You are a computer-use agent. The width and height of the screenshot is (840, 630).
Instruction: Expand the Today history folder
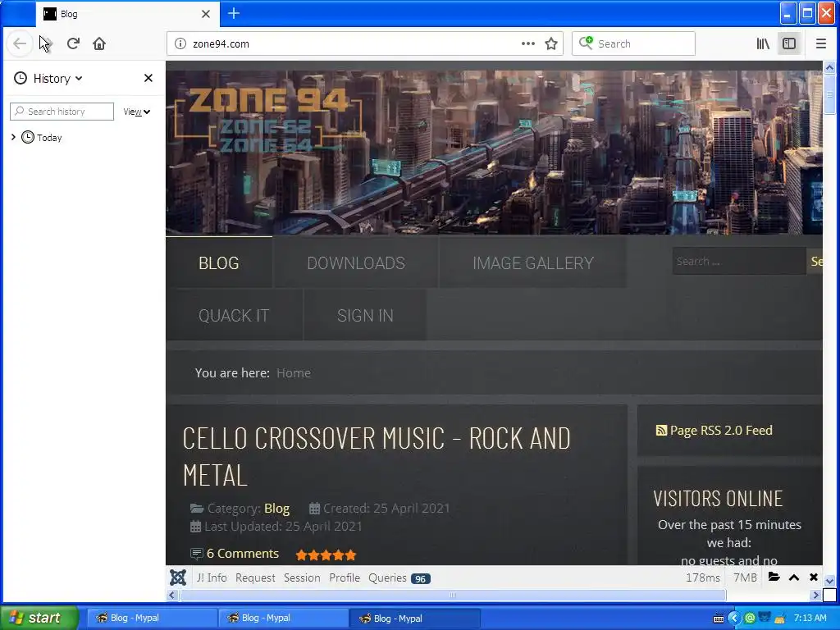[x=13, y=137]
